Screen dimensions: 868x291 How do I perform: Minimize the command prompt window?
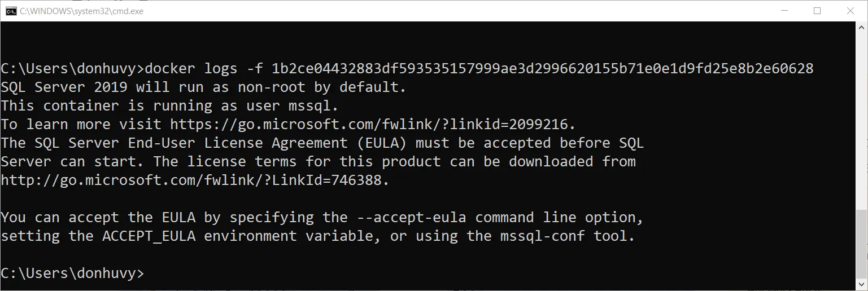point(783,11)
